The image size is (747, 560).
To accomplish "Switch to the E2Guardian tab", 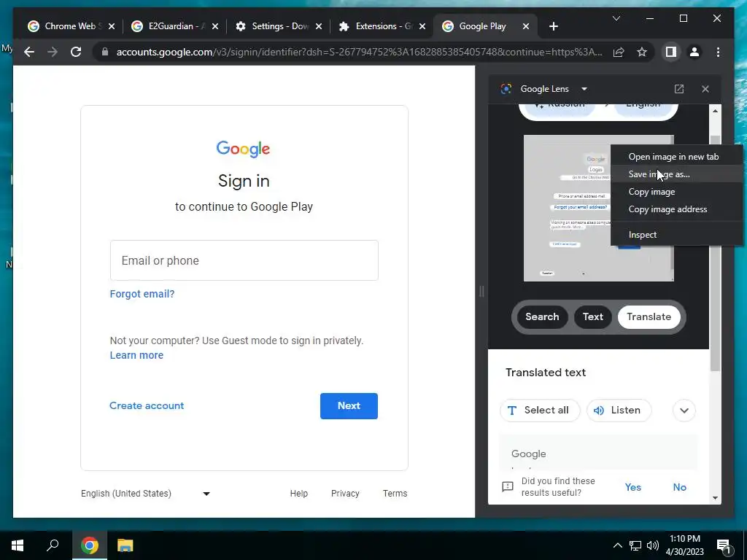I will 173,26.
